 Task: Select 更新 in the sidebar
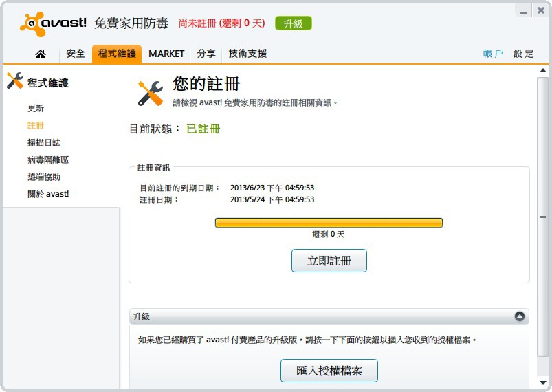point(36,109)
